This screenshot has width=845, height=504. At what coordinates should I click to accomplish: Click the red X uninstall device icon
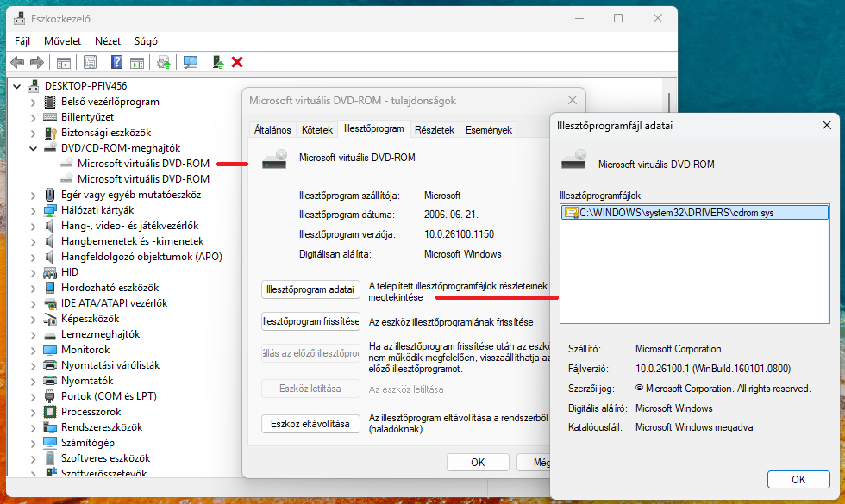237,62
